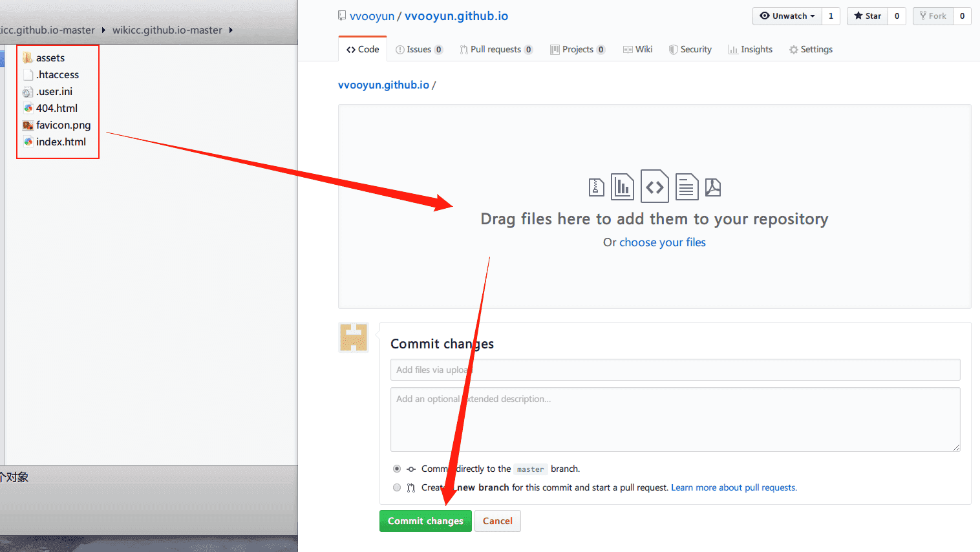980x552 pixels.
Task: Click the commit icon beside Commit directly
Action: (411, 469)
